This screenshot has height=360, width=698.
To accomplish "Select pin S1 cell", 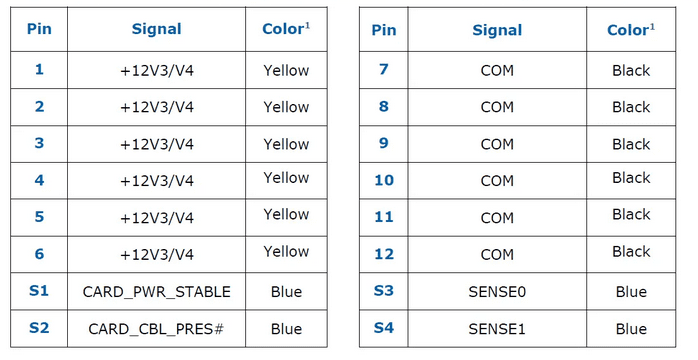I will tap(39, 291).
